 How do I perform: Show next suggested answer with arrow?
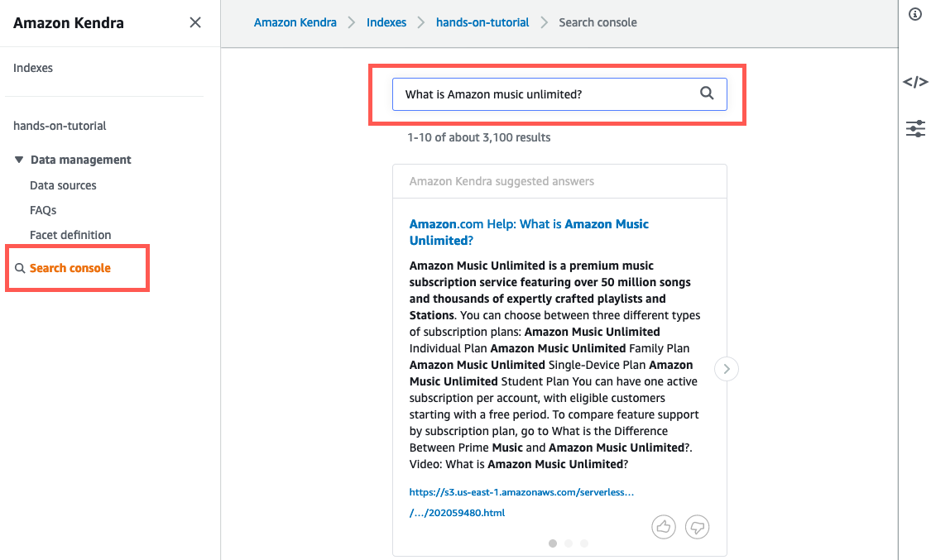(x=727, y=369)
